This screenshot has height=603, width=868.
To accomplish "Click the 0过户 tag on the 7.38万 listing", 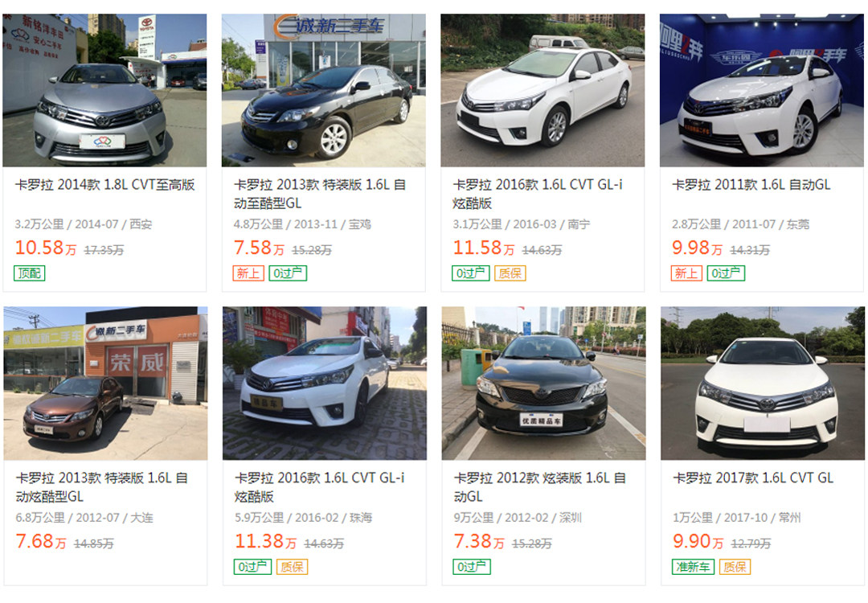I will 472,567.
